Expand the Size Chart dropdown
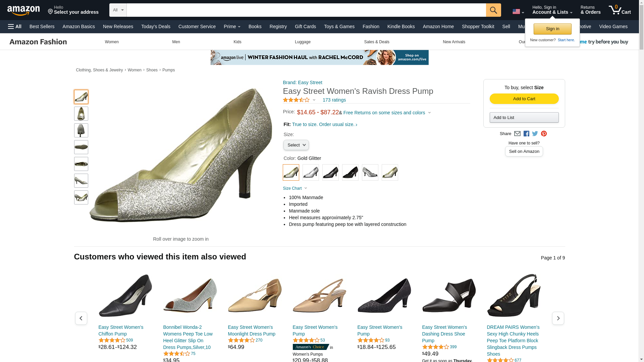Image resolution: width=644 pixels, height=362 pixels. pyautogui.click(x=295, y=188)
